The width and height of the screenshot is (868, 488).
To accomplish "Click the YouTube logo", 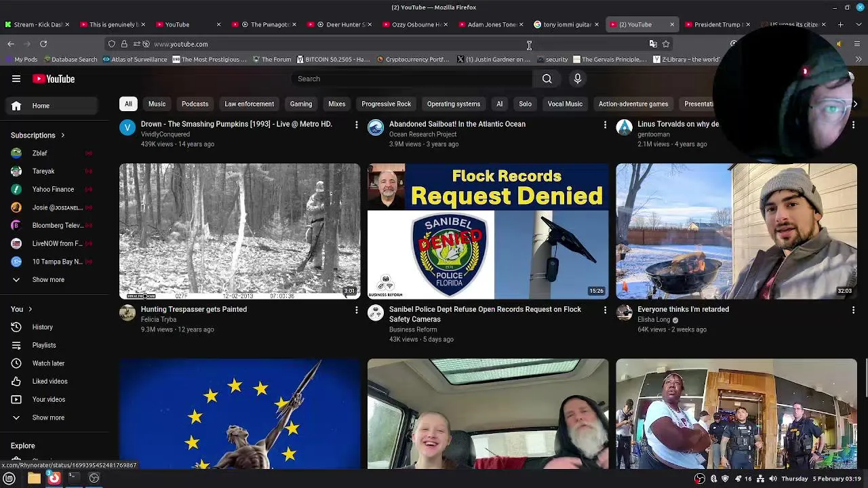I will [54, 79].
